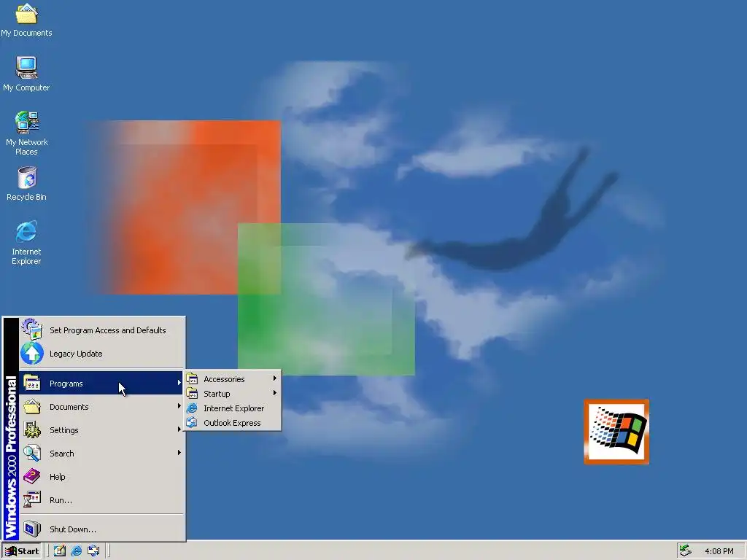Click the Settings label in Start menu
747x560 pixels.
(x=64, y=430)
